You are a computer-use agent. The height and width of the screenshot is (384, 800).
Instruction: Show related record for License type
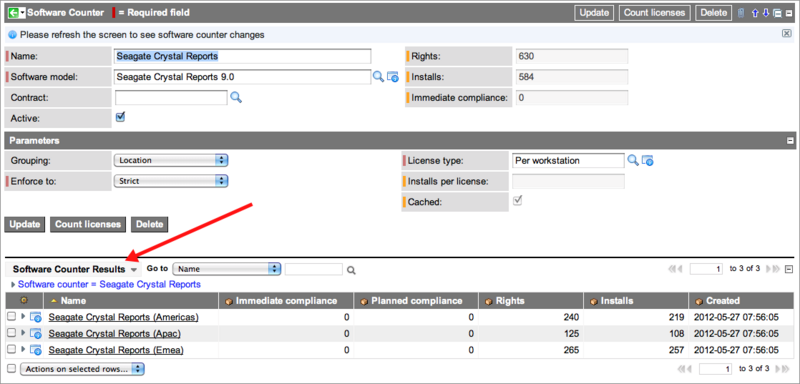point(647,161)
